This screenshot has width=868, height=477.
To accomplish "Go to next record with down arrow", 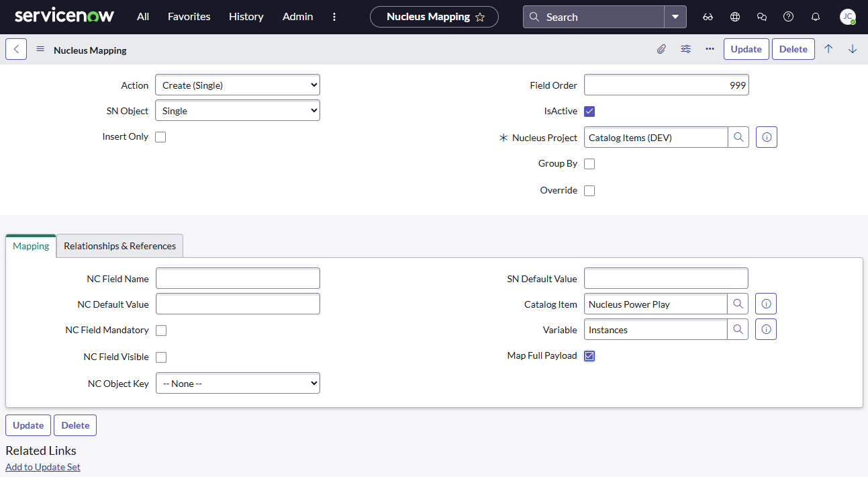I will pos(853,49).
